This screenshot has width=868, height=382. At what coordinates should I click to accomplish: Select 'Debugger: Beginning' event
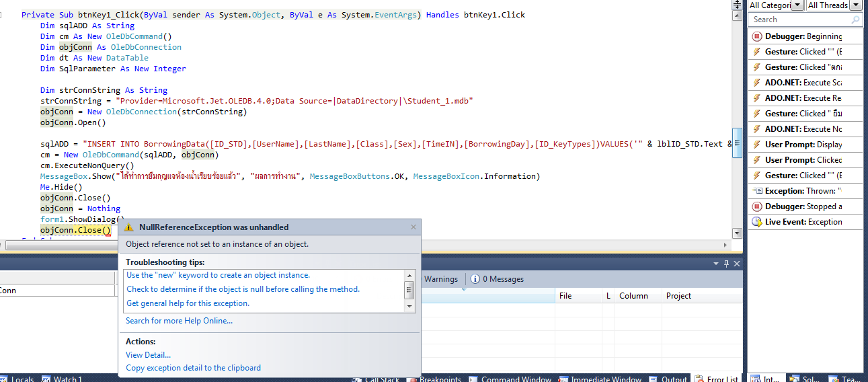805,36
